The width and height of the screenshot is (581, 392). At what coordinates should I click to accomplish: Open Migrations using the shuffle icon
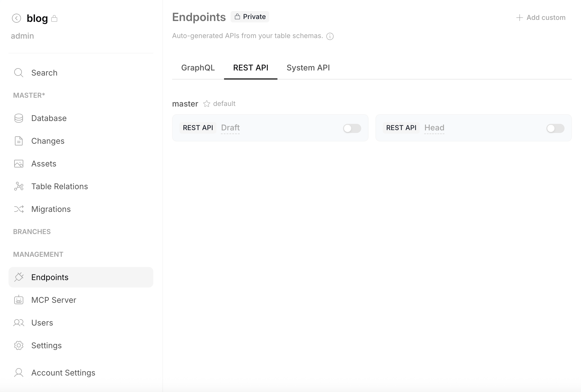(x=18, y=209)
